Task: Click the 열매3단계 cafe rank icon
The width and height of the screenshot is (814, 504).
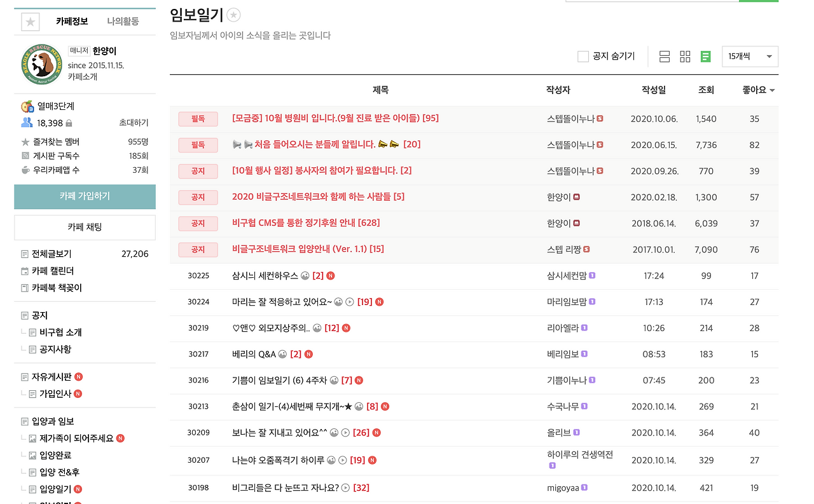Action: click(x=27, y=106)
